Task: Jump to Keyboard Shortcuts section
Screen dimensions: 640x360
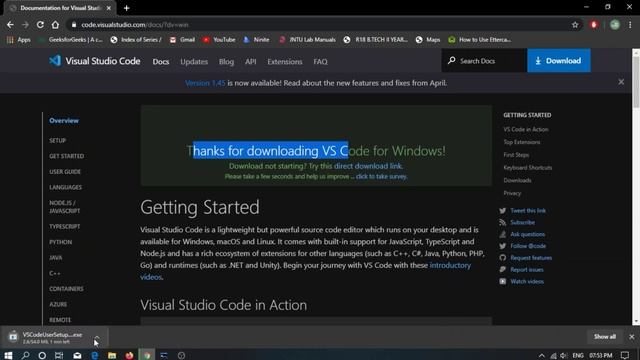Action: [x=527, y=167]
